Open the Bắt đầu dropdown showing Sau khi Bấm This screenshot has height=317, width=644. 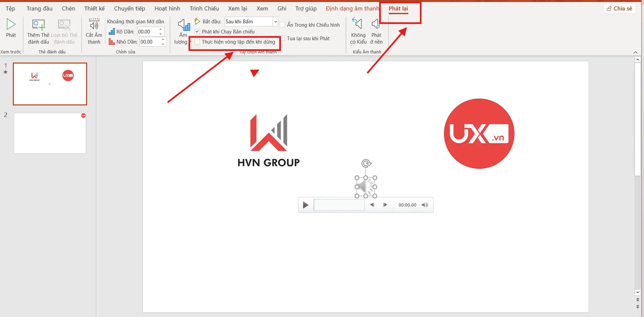[x=275, y=21]
